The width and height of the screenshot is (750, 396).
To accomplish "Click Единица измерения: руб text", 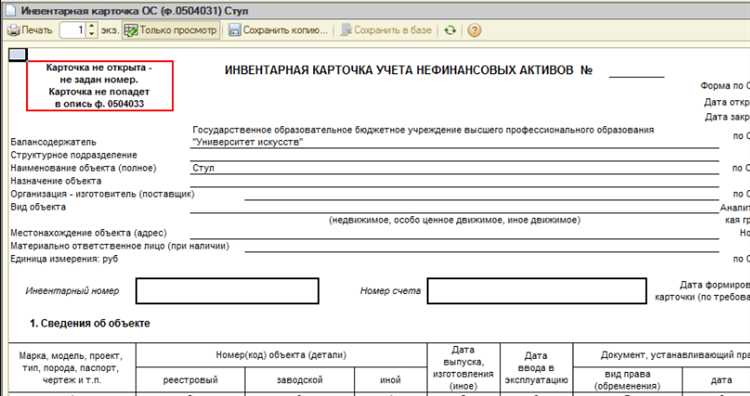I will (x=64, y=259).
